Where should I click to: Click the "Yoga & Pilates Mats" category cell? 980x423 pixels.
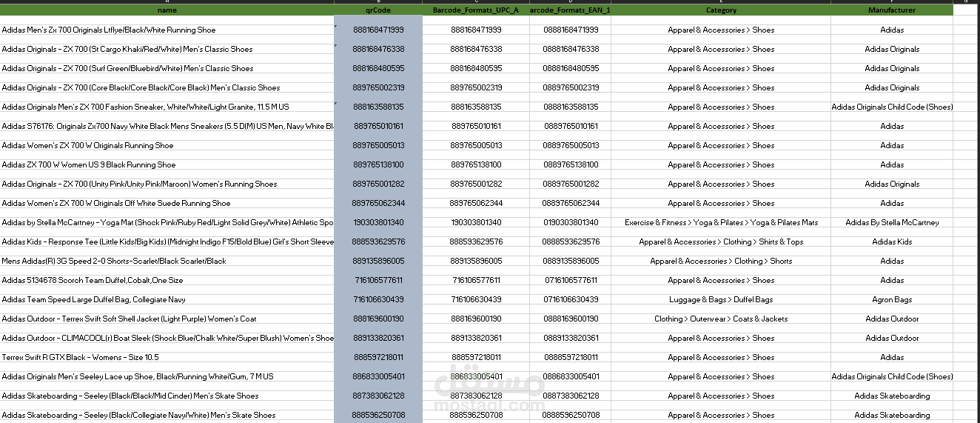tap(721, 222)
